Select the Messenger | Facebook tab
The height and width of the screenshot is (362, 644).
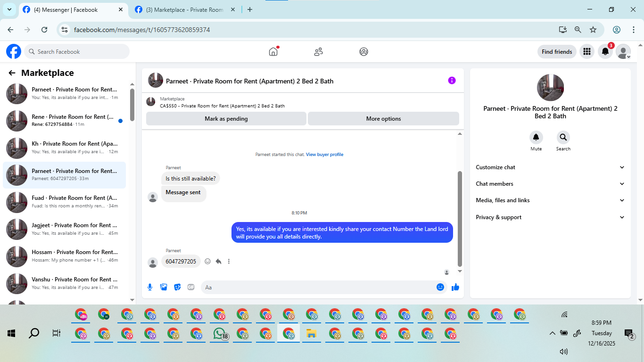[x=74, y=9]
